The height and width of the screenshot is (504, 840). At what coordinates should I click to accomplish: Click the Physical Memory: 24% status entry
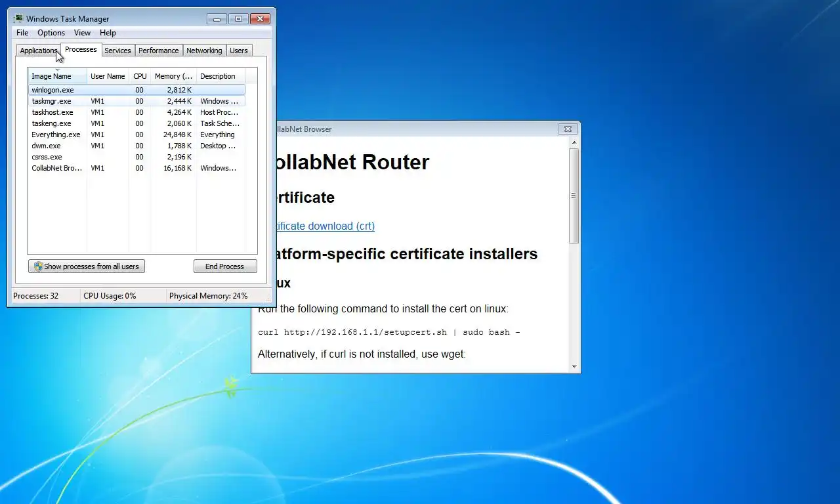[x=208, y=296]
